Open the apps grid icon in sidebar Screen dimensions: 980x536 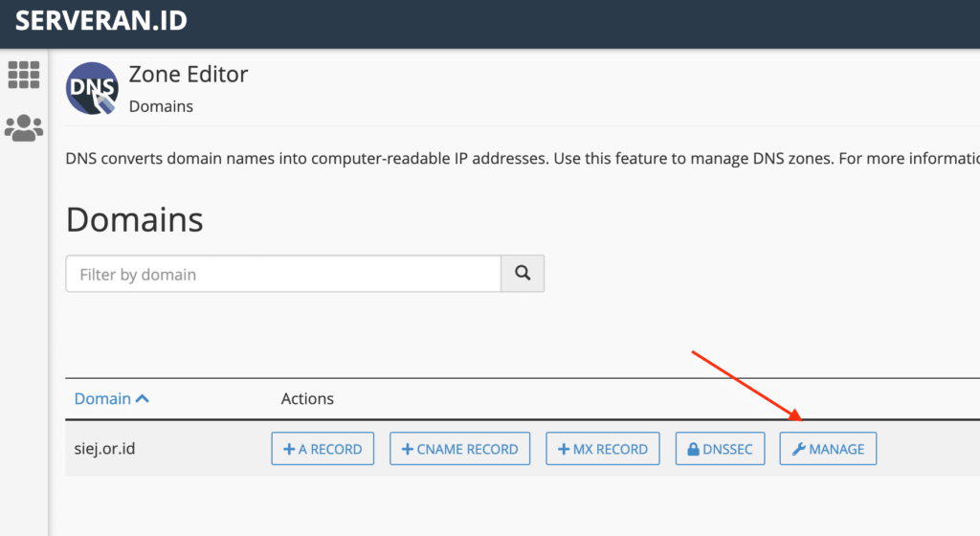click(x=24, y=75)
